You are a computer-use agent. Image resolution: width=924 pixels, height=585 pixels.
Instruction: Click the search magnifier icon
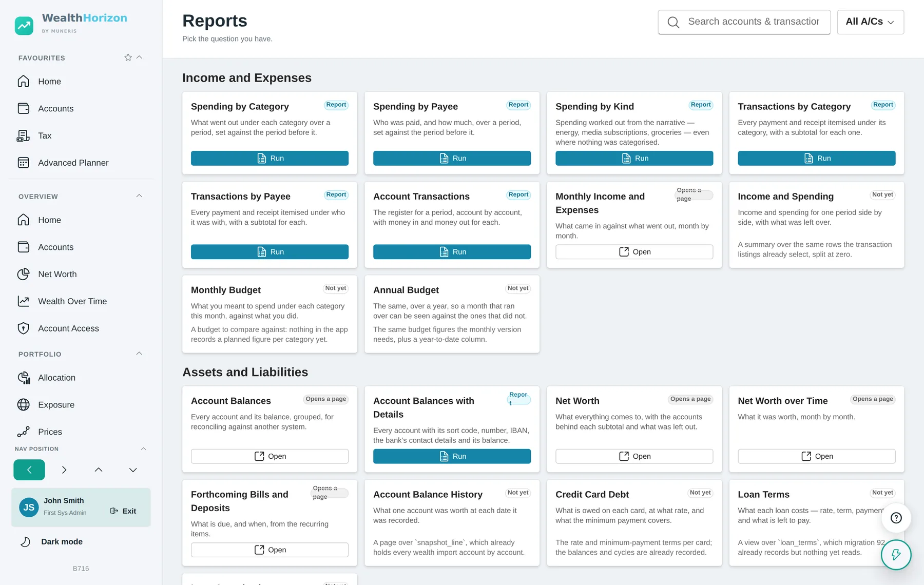pos(673,22)
